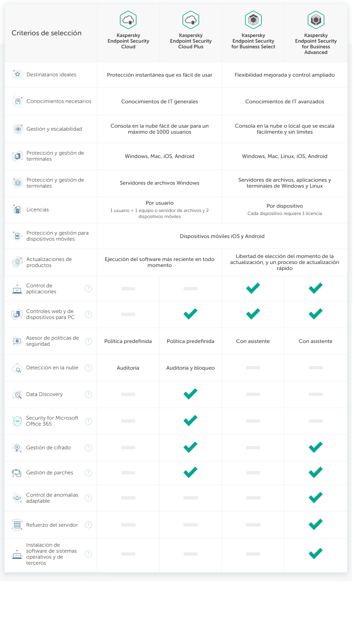Click the Office 365 shield icon

(17, 421)
